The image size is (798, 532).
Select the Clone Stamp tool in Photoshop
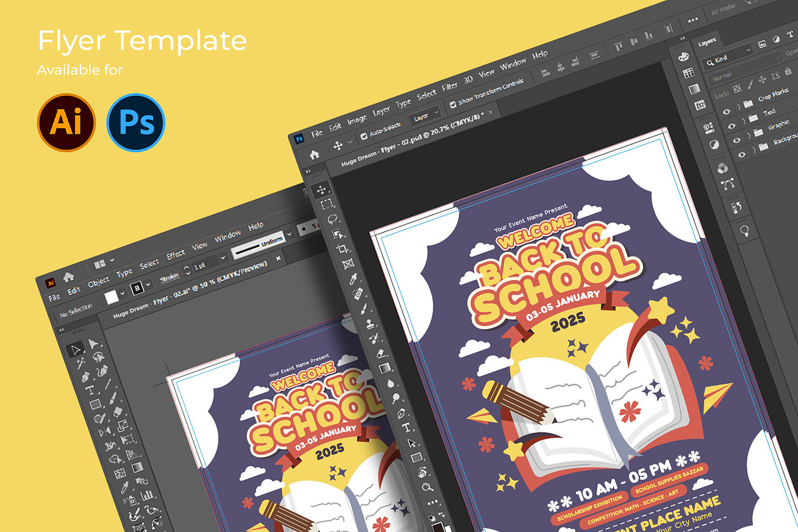370,324
